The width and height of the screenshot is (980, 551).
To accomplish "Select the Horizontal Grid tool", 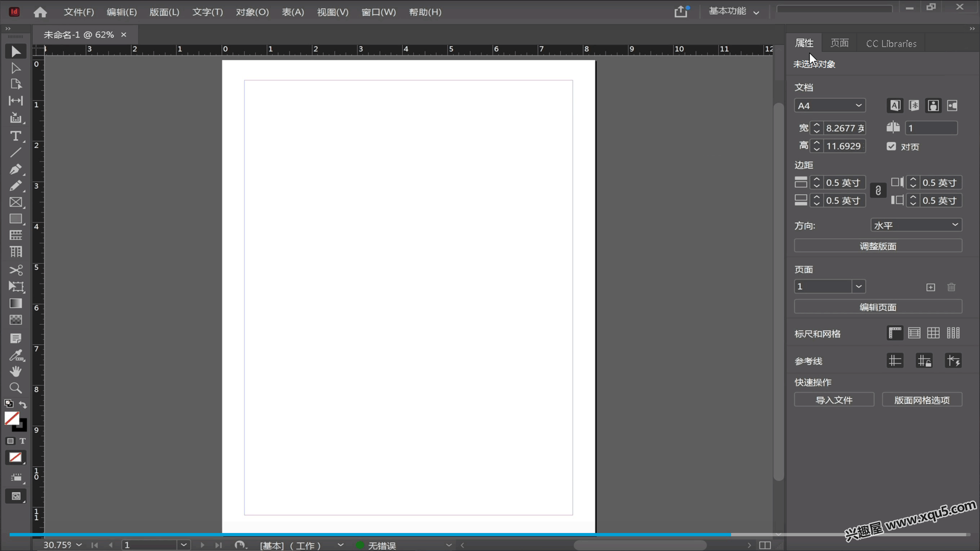I will 15,235.
